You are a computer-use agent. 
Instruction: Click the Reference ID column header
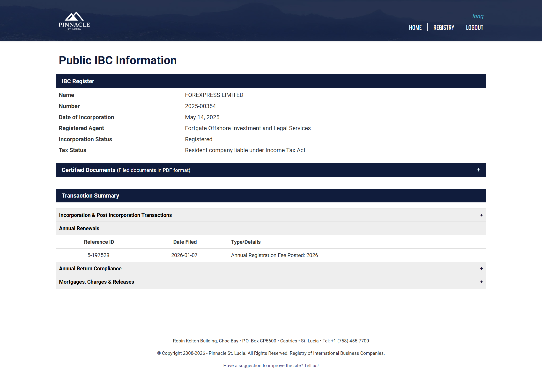coord(99,242)
